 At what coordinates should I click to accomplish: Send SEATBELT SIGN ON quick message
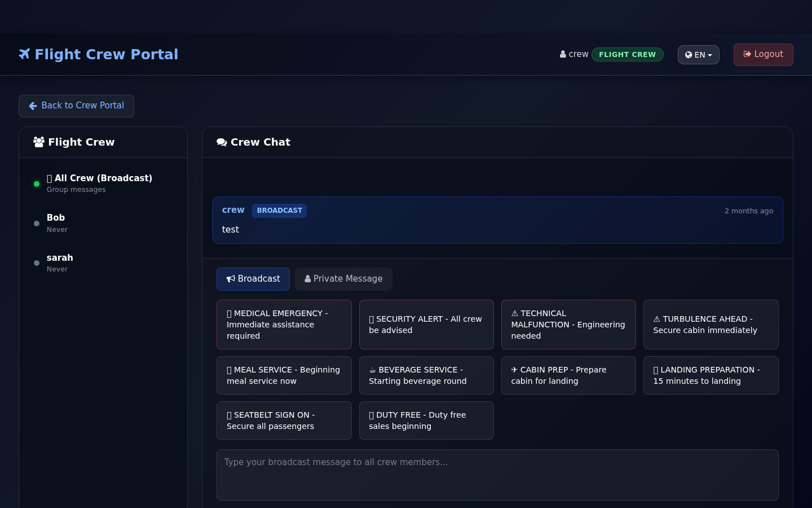(x=284, y=421)
